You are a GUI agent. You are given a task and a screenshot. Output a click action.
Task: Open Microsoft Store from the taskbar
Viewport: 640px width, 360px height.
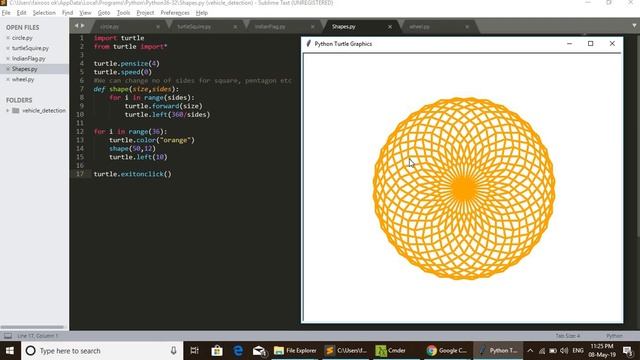click(217, 351)
